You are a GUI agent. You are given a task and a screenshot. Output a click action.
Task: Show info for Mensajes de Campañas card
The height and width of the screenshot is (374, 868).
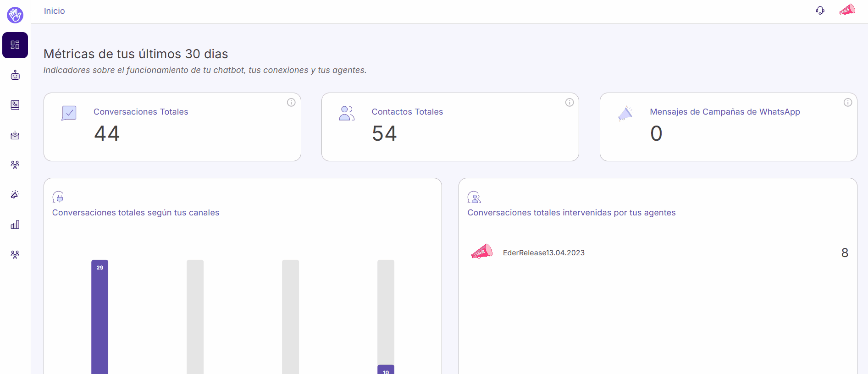point(848,102)
